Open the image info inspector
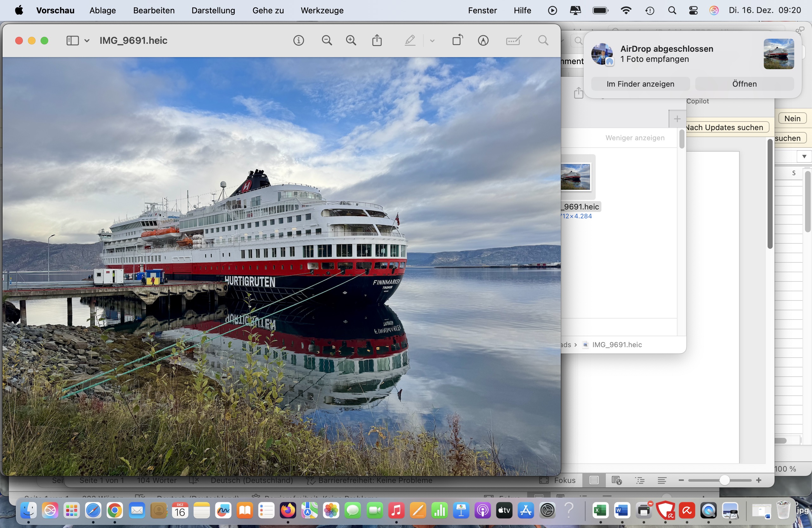Image resolution: width=812 pixels, height=528 pixels. 298,41
